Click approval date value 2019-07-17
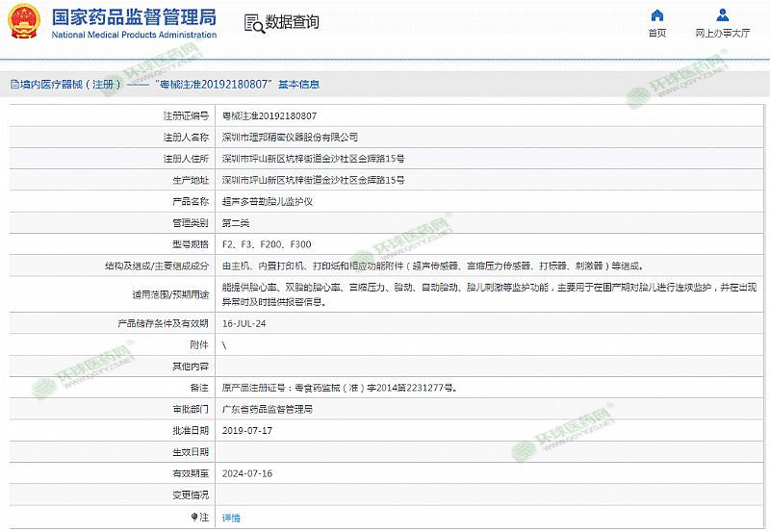770x532 pixels. coord(247,430)
